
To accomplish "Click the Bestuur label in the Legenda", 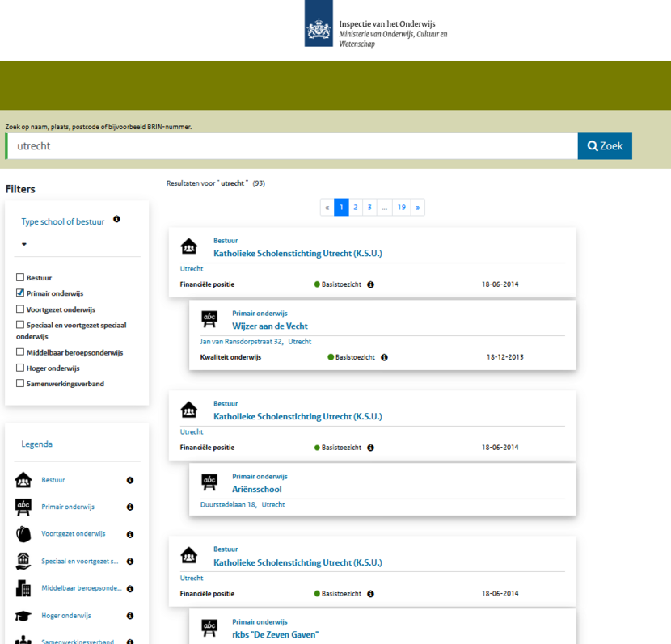I will [x=53, y=480].
